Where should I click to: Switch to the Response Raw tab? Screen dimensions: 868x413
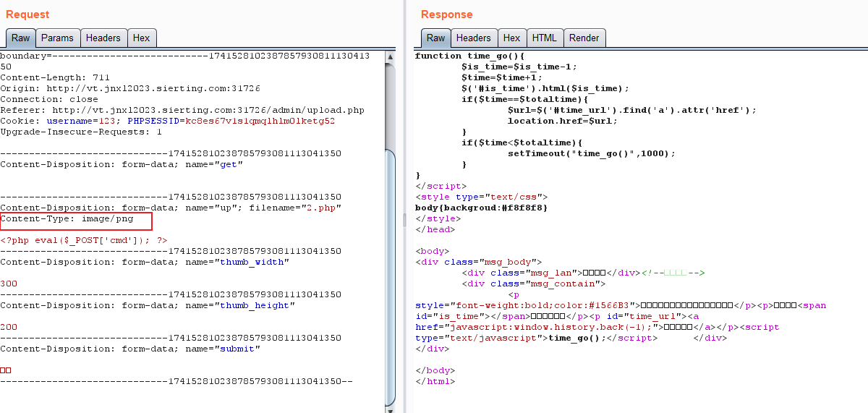(x=435, y=38)
